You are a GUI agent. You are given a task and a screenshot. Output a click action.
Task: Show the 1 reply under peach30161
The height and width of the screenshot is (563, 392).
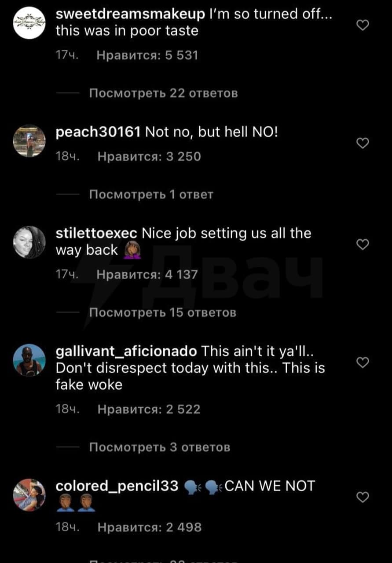click(x=151, y=194)
